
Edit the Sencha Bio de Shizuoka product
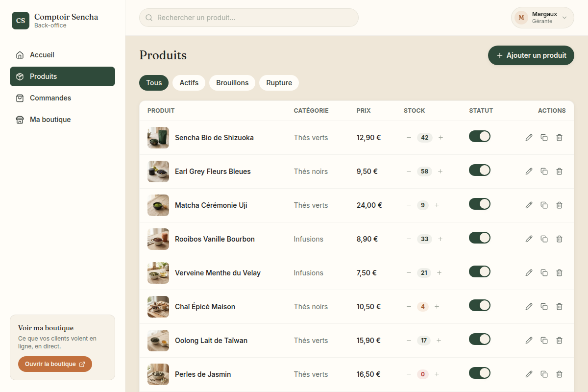coord(529,138)
